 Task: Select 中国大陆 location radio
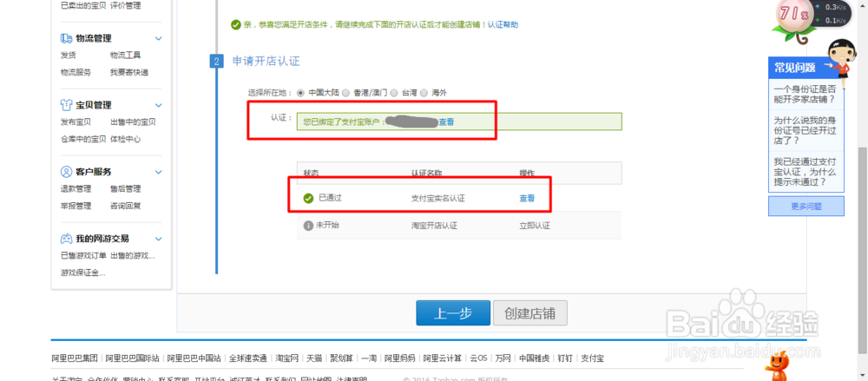point(300,93)
